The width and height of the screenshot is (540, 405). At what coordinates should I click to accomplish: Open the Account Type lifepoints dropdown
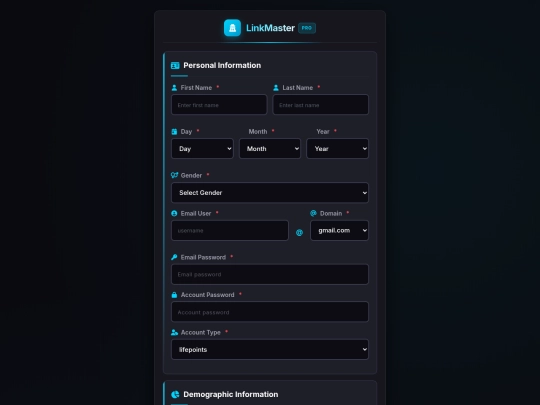click(270, 350)
